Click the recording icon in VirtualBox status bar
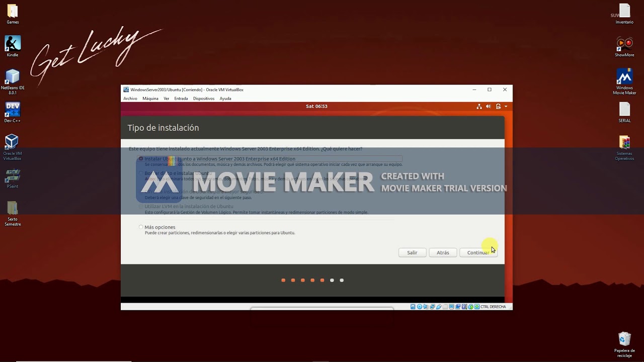The image size is (644, 362). pyautogui.click(x=458, y=306)
